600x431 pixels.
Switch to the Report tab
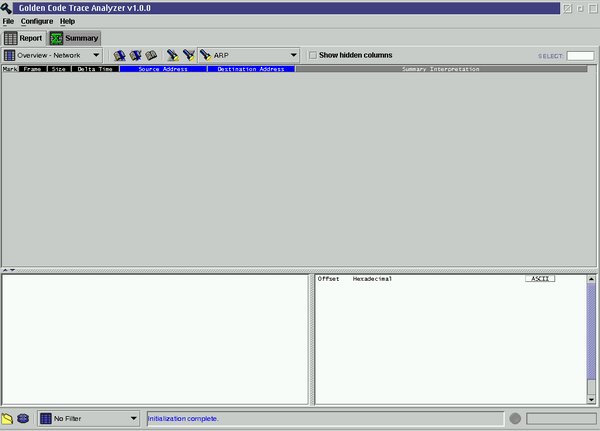24,38
